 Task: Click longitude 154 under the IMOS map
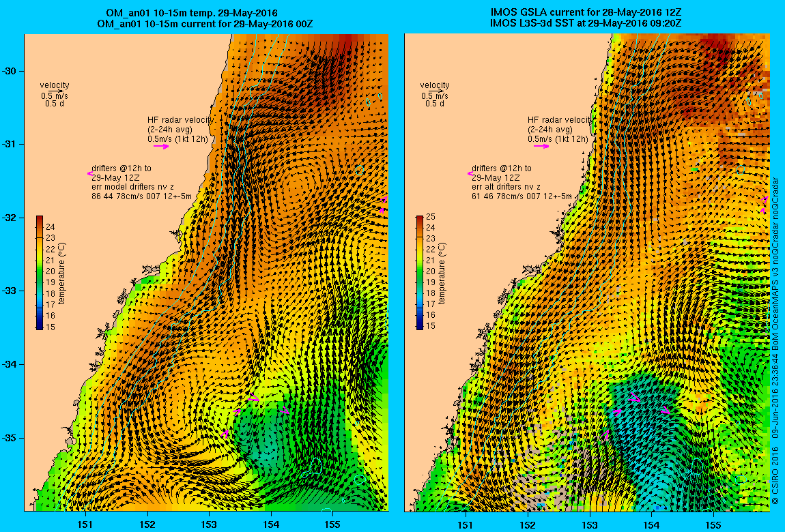click(651, 524)
